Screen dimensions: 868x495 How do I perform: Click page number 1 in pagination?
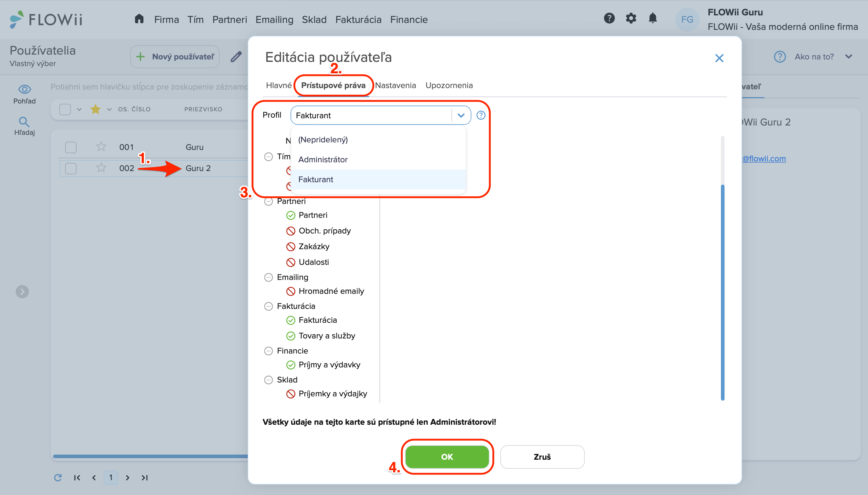pyautogui.click(x=111, y=478)
